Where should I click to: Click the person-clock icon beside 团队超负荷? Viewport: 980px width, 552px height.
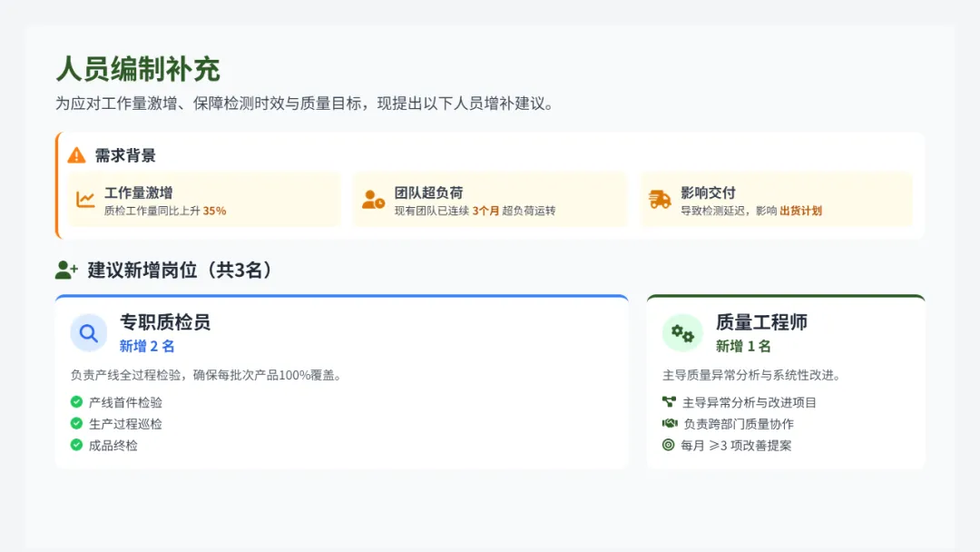[373, 200]
